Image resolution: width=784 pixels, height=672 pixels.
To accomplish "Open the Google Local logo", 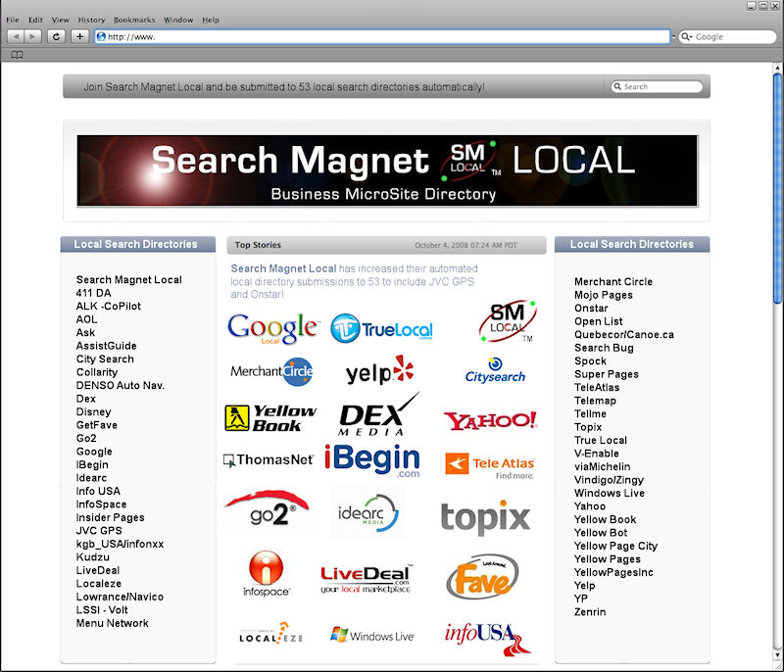I will pos(273,329).
